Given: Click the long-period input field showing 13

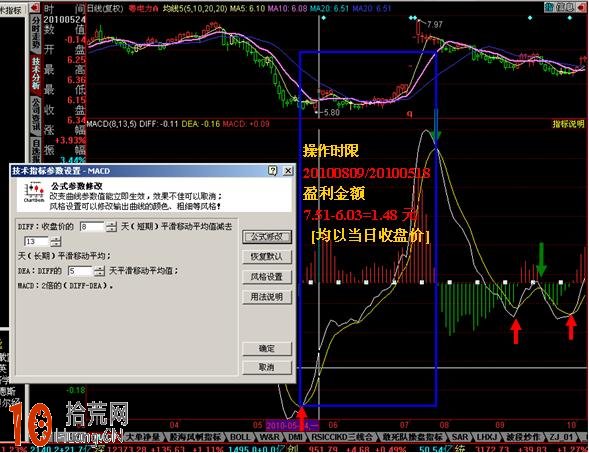Looking at the screenshot, I should [x=36, y=241].
